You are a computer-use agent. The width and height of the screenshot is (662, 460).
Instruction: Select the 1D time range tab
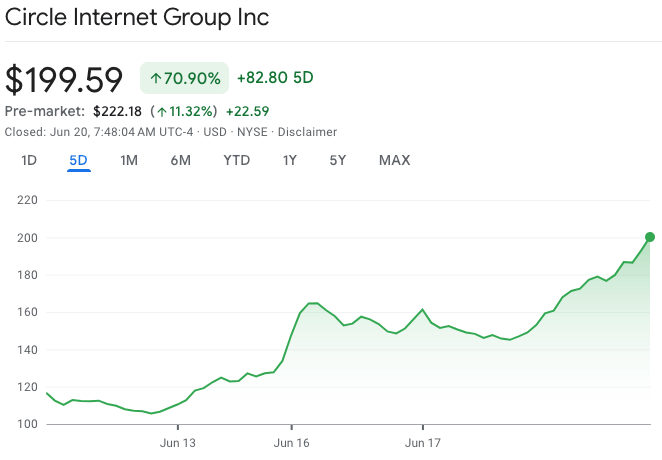pyautogui.click(x=29, y=160)
